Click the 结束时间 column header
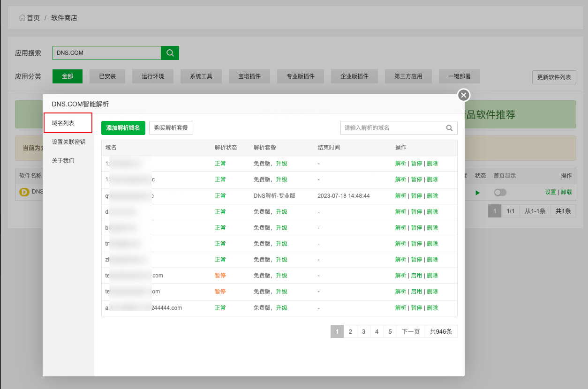Image resolution: width=588 pixels, height=389 pixels. tap(329, 148)
